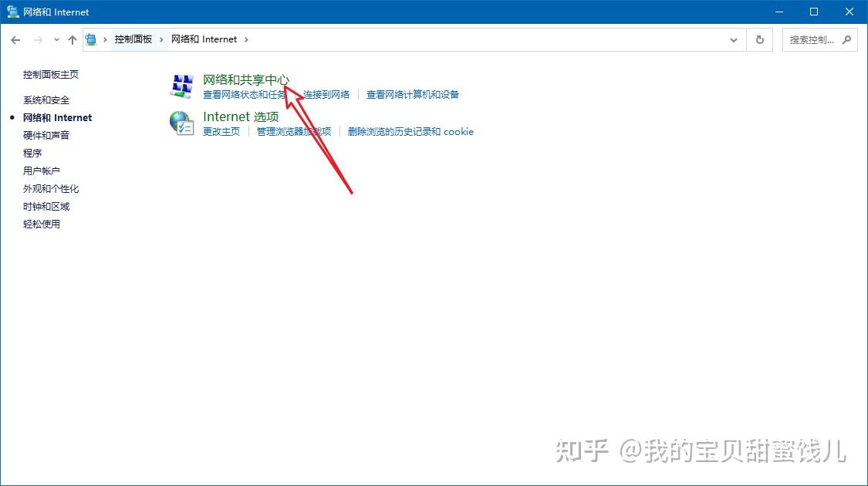Select 控制面板 breadcrumb in address bar
Screen dimensions: 868x486
point(133,39)
